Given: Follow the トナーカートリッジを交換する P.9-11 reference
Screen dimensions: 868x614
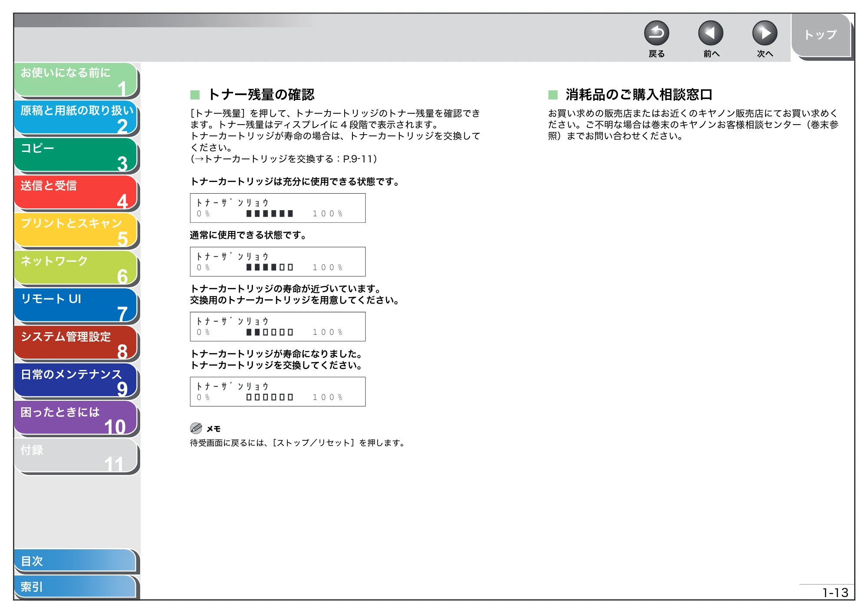Looking at the screenshot, I should pos(284,159).
